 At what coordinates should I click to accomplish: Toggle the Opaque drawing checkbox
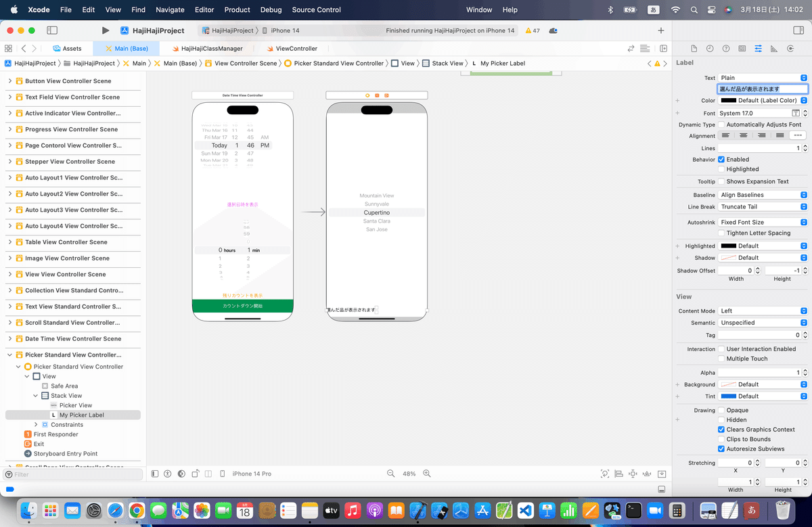pyautogui.click(x=721, y=410)
